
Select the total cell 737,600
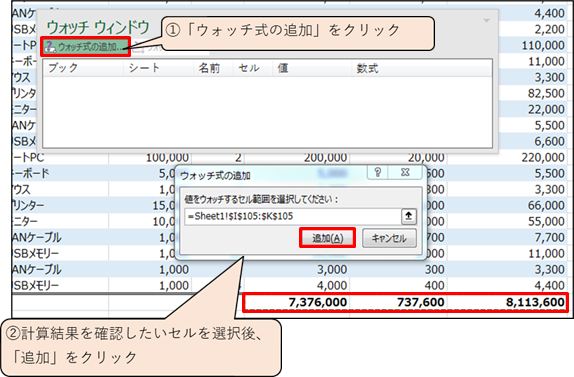click(398, 302)
